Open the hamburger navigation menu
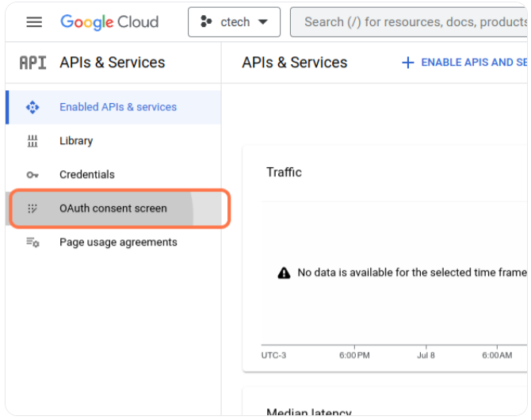Image resolution: width=531 pixels, height=420 pixels. pyautogui.click(x=34, y=22)
